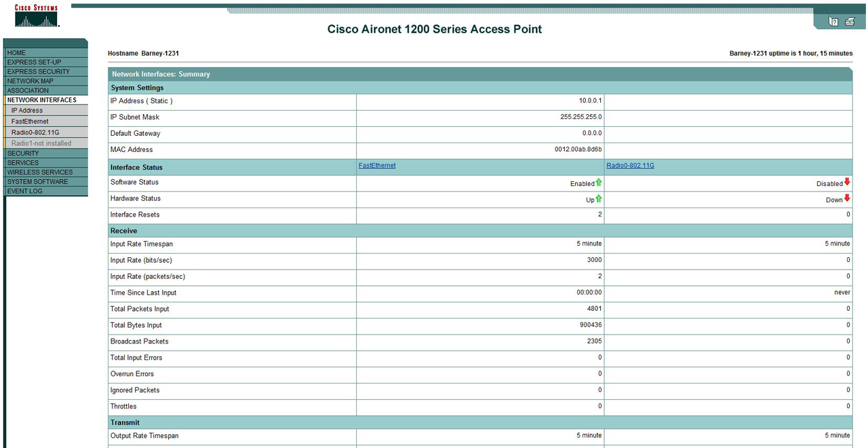
Task: Open the ASSOCIATION menu item
Action: 46,91
